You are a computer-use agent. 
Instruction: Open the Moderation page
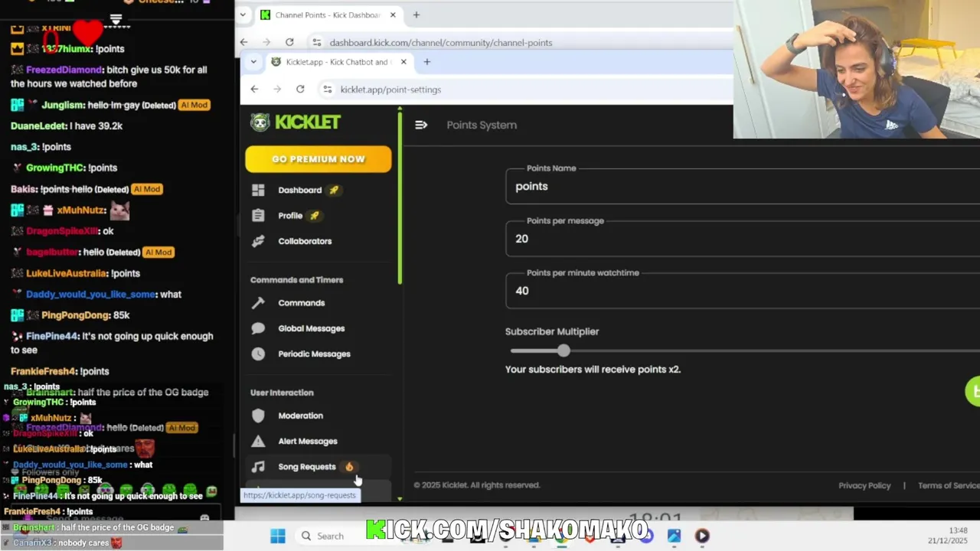pyautogui.click(x=301, y=416)
